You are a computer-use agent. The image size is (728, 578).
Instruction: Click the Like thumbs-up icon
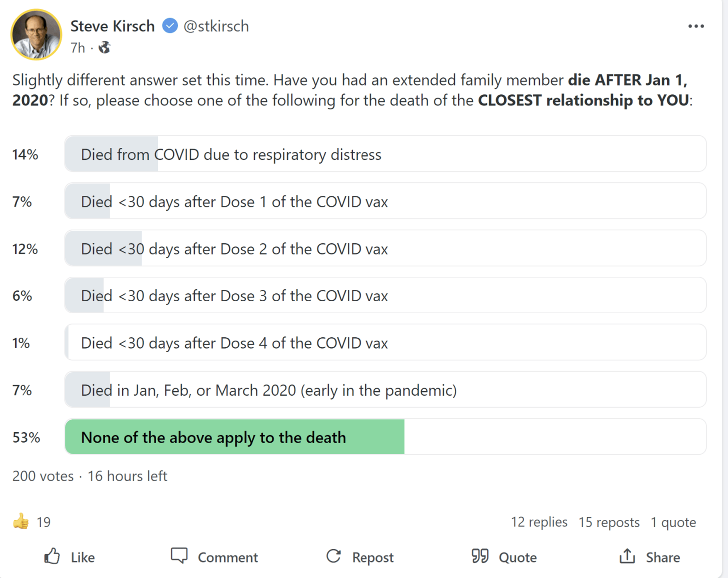click(x=52, y=557)
